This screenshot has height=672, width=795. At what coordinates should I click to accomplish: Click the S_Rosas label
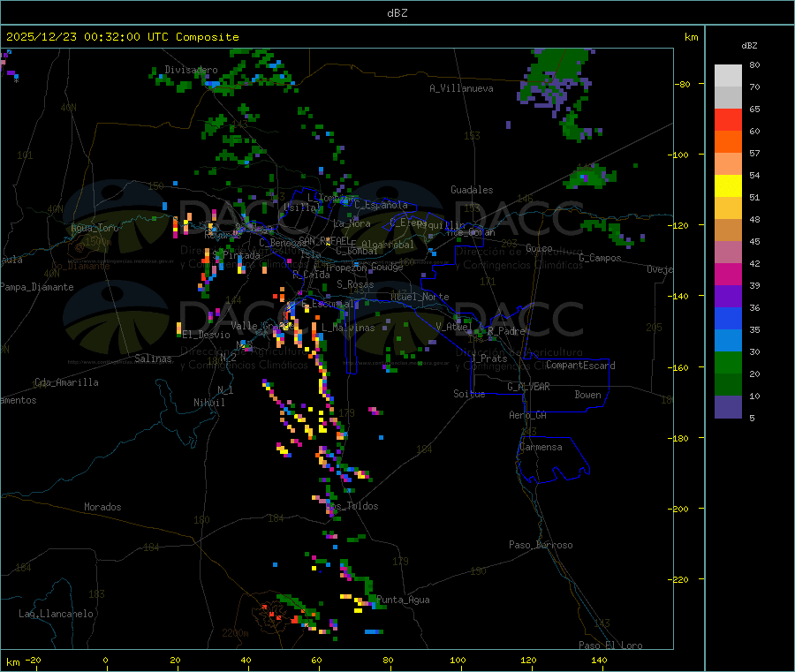point(355,284)
